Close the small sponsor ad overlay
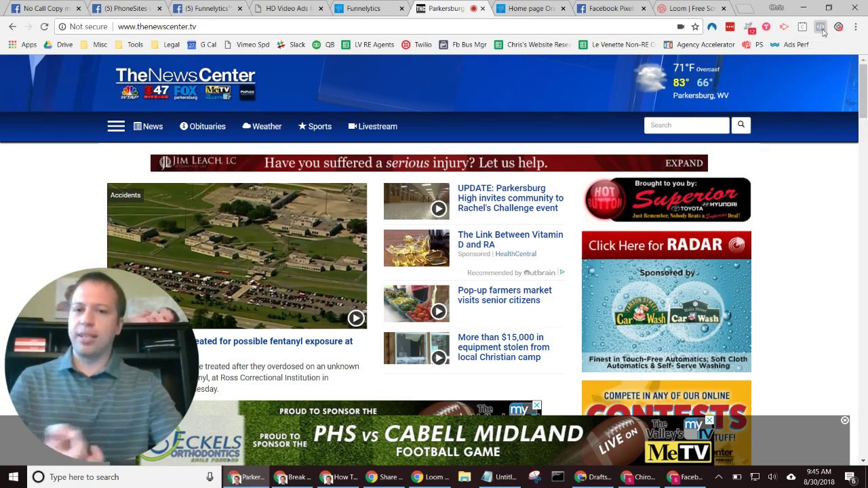Screen dimensions: 868x488 [x=536, y=405]
